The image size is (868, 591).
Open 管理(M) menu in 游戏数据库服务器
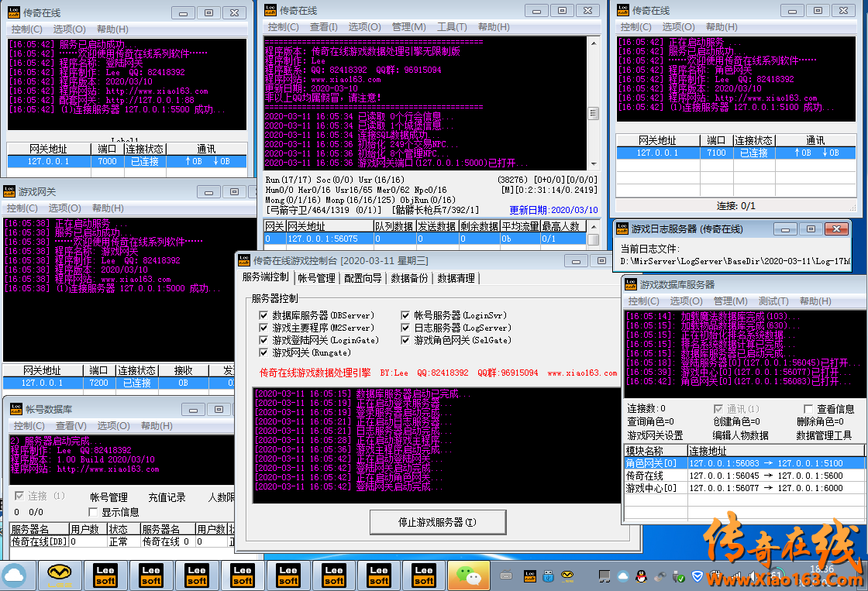[731, 301]
